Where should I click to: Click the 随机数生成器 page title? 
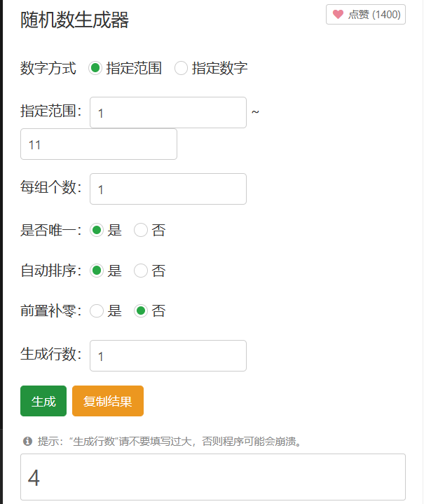tap(75, 20)
